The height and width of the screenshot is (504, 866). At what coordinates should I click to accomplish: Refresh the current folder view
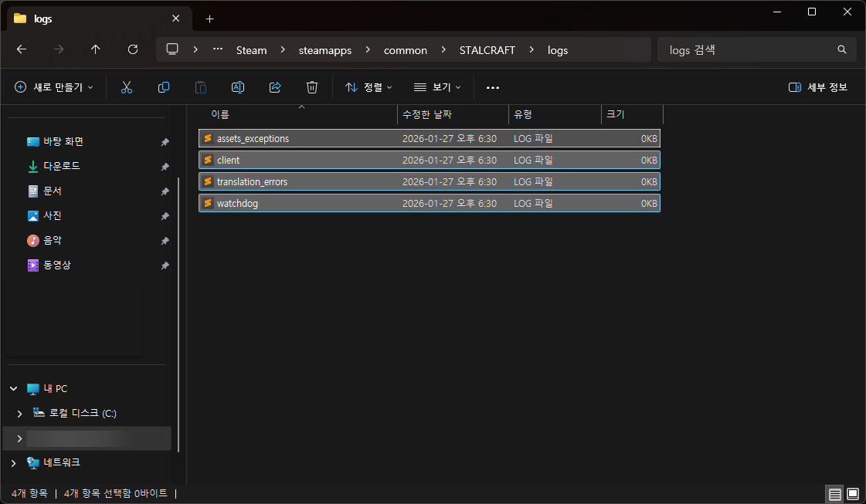click(133, 49)
